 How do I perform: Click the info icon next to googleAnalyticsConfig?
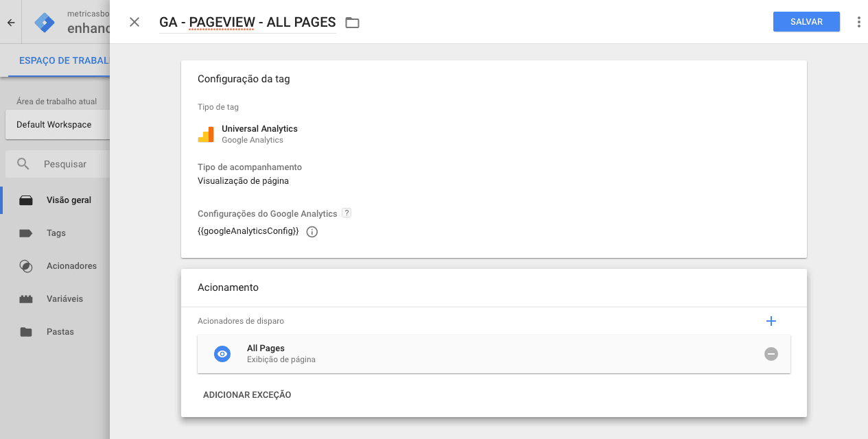(x=312, y=231)
